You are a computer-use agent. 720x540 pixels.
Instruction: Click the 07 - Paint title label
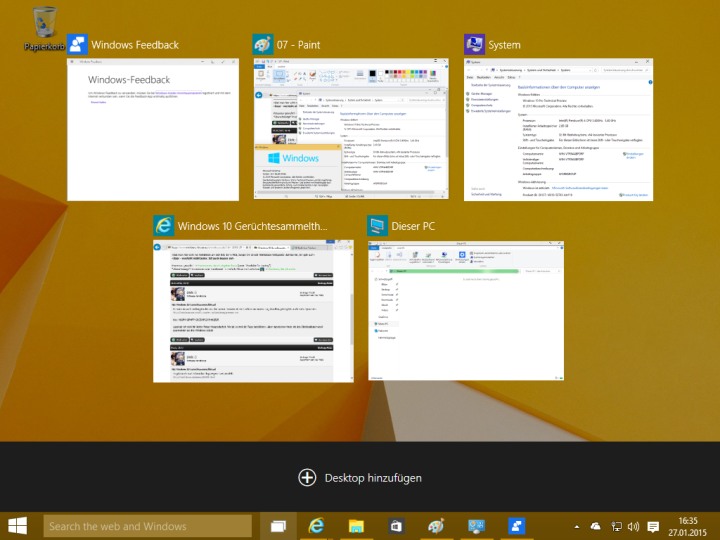click(298, 45)
